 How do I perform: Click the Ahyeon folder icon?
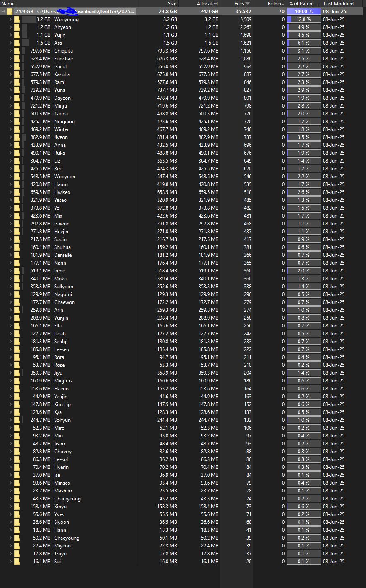(x=17, y=27)
